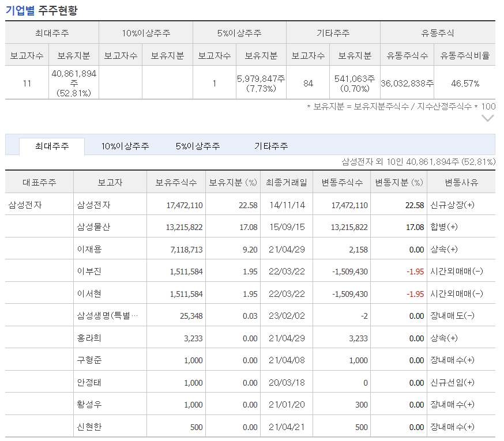Click the 최종거래일 column header

(x=287, y=183)
